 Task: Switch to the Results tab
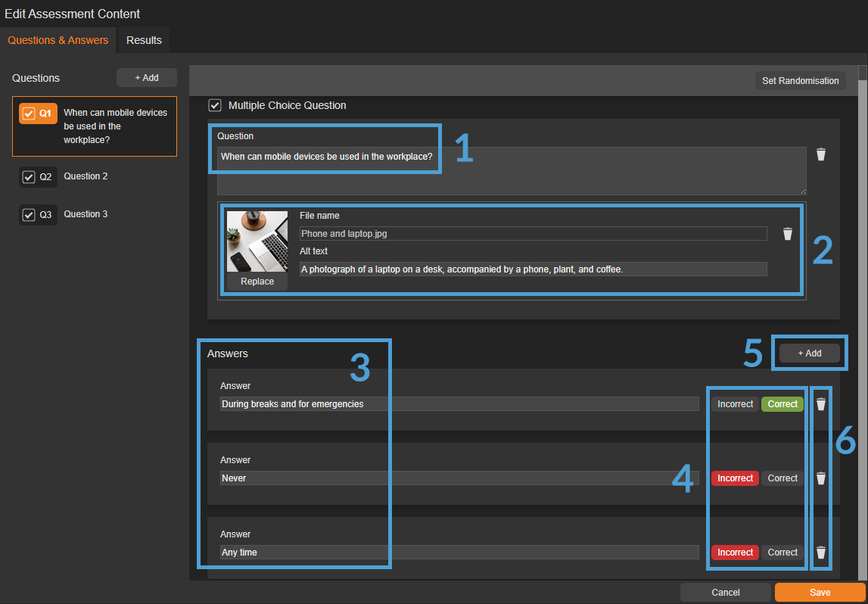pyautogui.click(x=144, y=40)
